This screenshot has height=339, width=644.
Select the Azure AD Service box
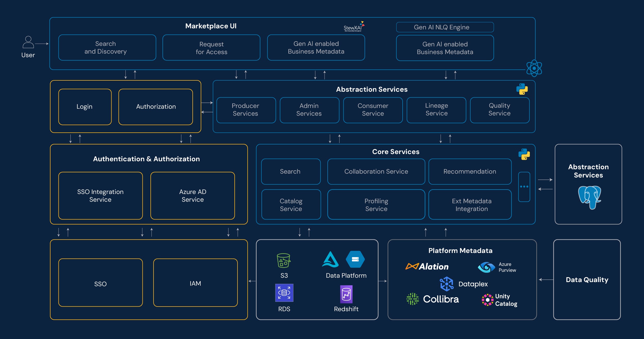(192, 196)
